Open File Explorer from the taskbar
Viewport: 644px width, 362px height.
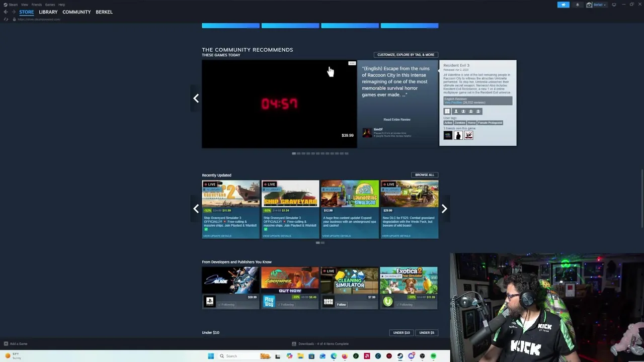point(300,356)
